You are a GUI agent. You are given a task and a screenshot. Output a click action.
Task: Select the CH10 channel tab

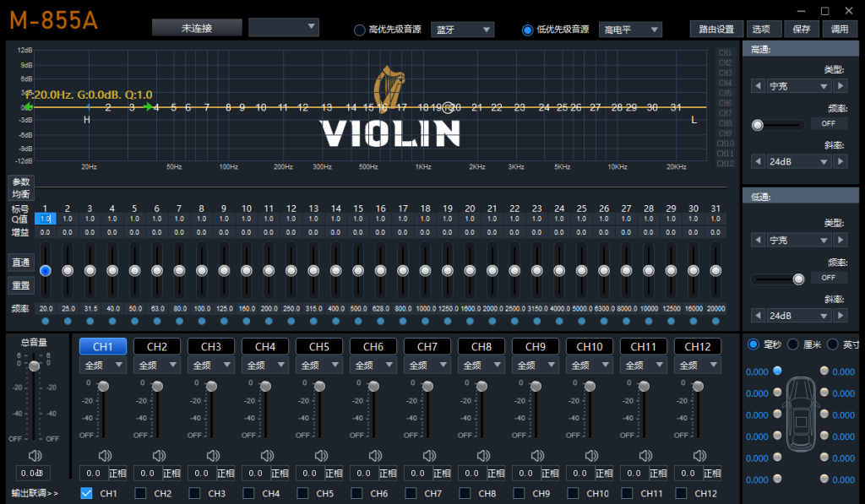[x=590, y=346]
